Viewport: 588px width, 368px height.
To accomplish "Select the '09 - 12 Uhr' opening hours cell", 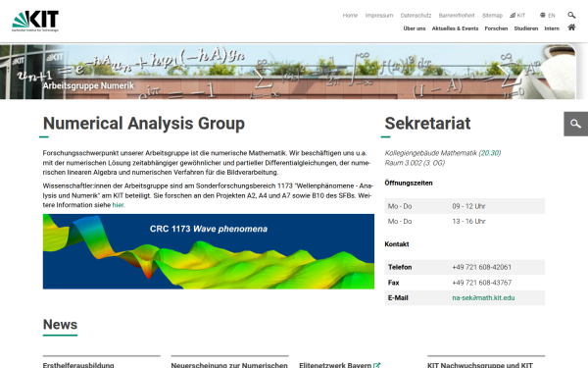I will 468,206.
